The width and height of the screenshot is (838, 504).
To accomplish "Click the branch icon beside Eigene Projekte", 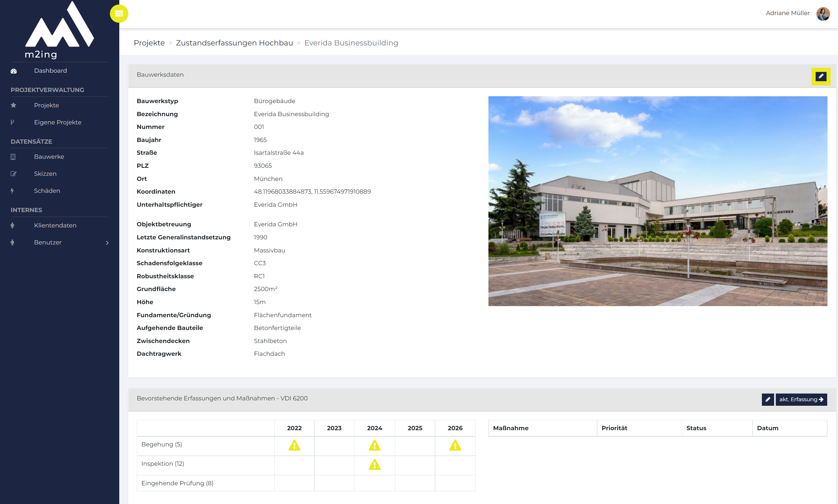I will click(13, 122).
